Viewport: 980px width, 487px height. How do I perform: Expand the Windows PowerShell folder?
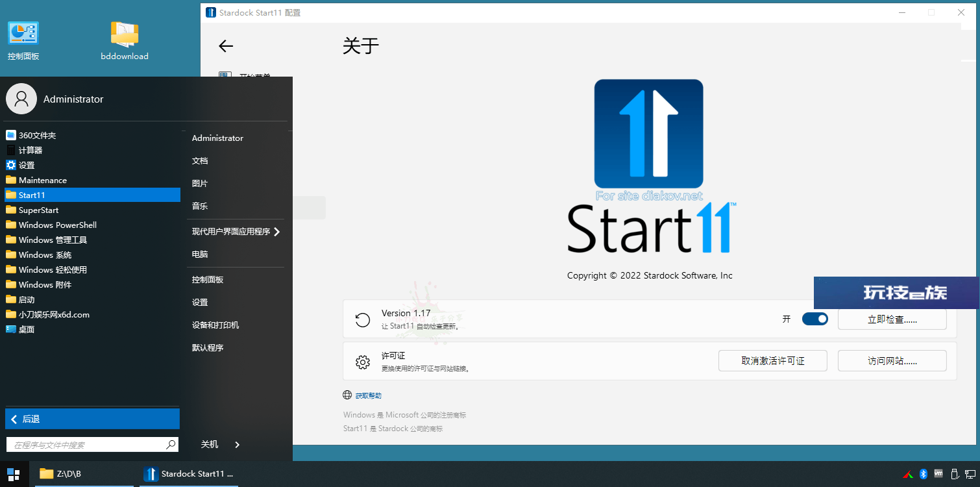pyautogui.click(x=92, y=225)
